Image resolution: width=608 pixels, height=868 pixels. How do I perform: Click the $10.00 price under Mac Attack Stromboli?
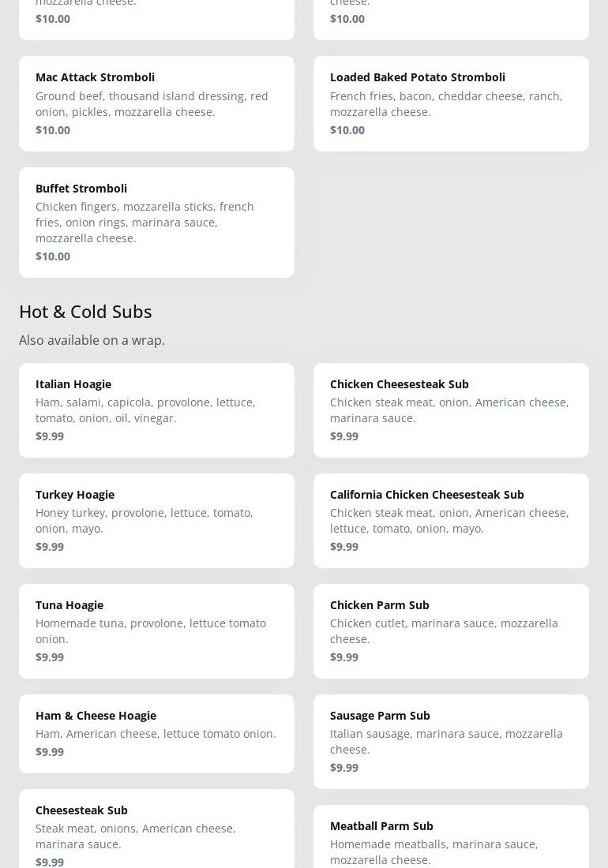coord(53,129)
